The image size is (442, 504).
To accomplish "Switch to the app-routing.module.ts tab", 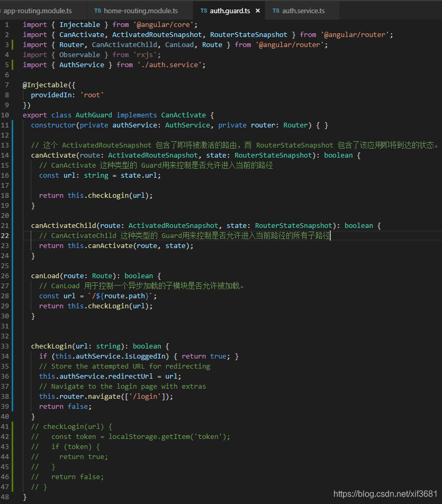I will (x=37, y=11).
